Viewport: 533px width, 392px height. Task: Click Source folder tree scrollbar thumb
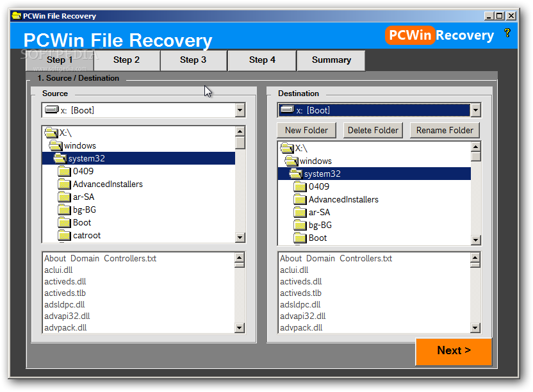[x=240, y=142]
